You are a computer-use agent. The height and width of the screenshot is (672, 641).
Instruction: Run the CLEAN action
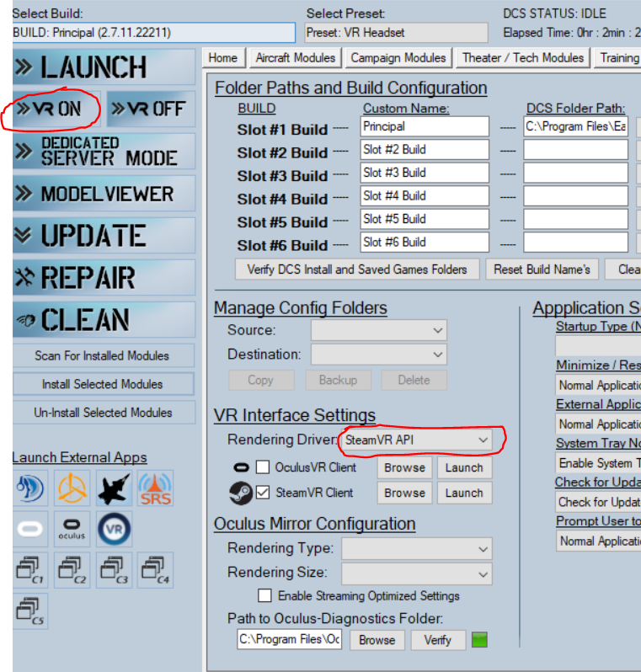(104, 320)
